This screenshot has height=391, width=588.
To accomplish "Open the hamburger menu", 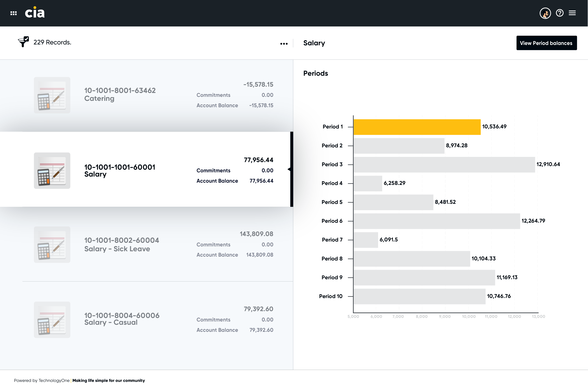I will coord(572,13).
